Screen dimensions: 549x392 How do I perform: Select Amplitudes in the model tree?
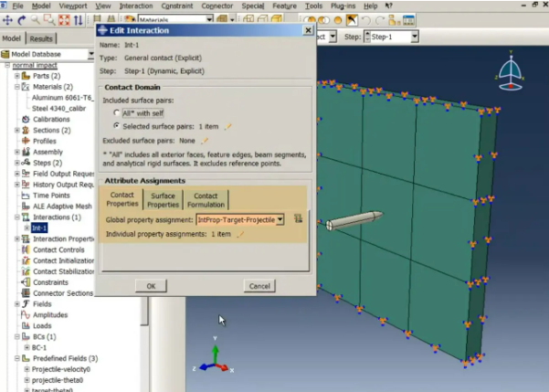tap(50, 315)
